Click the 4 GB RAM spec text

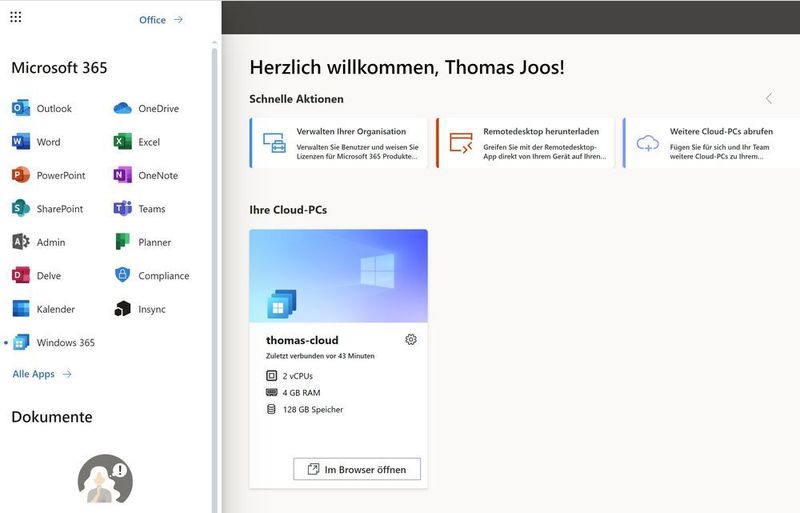click(301, 393)
